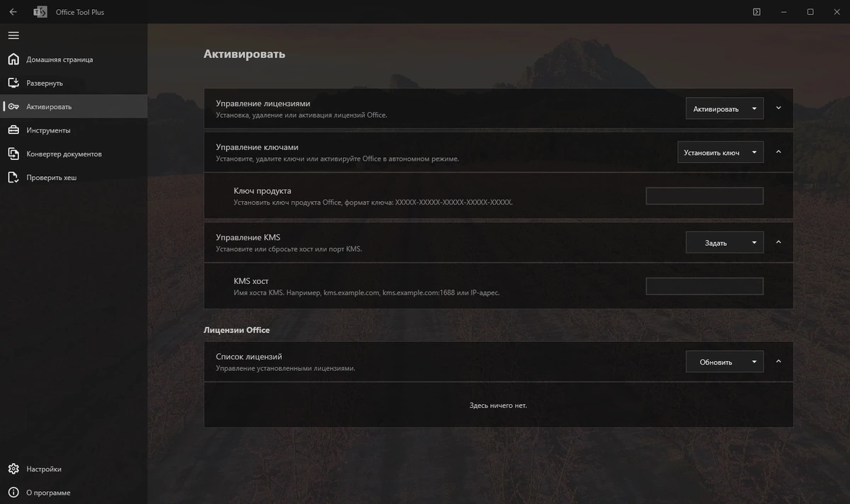
Task: Click the gear icon for Настройки
Action: [13, 469]
